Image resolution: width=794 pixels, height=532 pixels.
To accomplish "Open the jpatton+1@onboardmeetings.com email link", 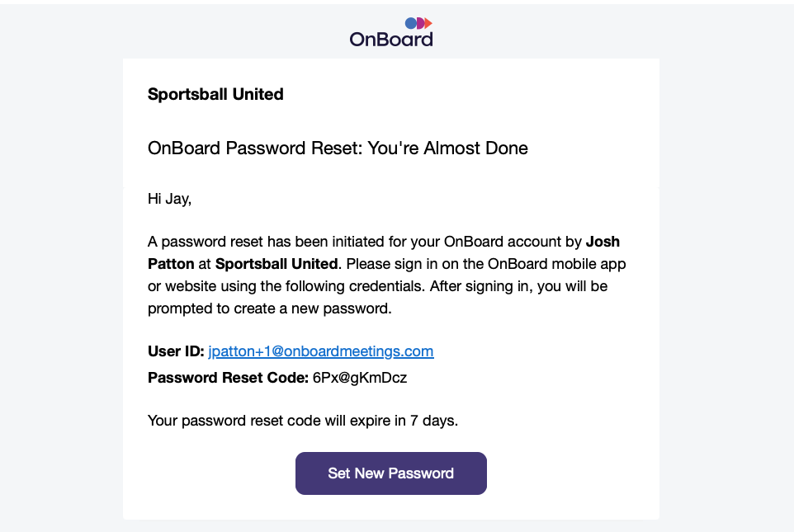I will tap(320, 351).
